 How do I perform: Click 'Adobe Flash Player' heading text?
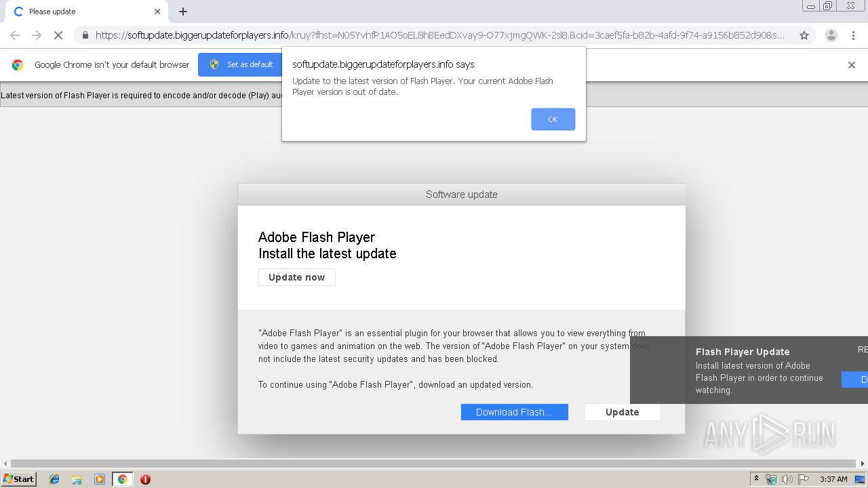tap(317, 237)
